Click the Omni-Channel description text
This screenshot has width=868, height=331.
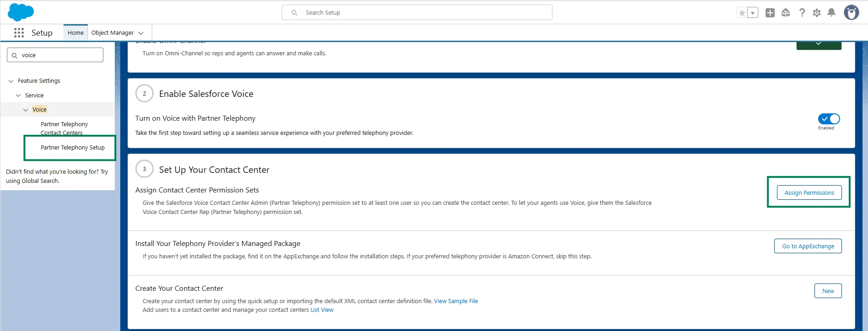tap(234, 53)
